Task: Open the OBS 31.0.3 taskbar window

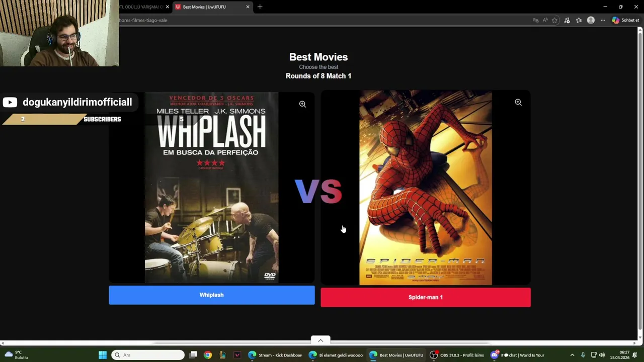Action: 456,355
